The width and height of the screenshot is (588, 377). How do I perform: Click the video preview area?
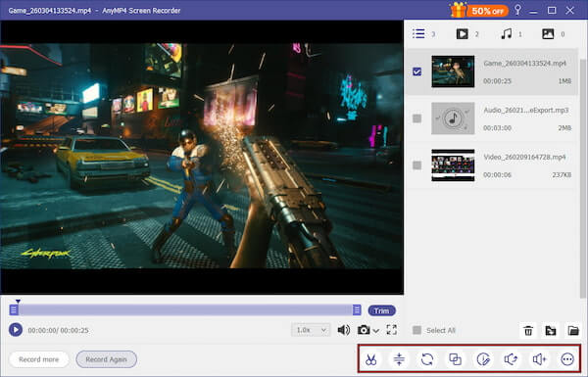[202, 158]
